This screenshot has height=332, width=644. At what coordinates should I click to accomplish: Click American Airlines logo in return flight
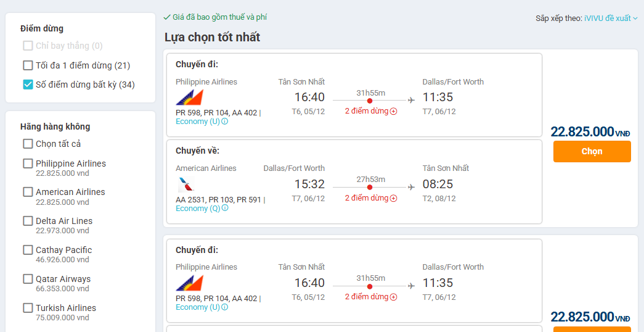coord(185,184)
